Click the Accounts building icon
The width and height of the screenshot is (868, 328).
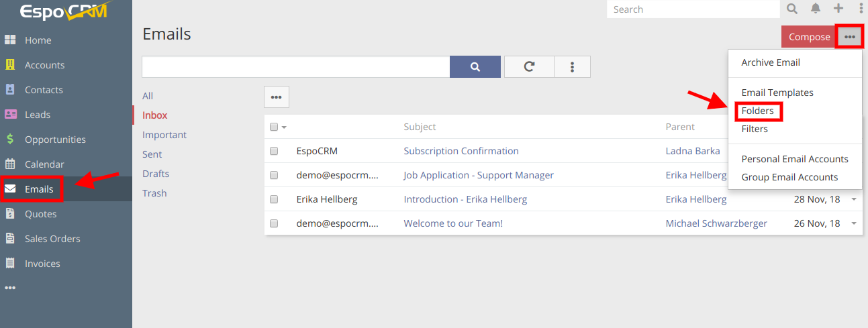click(x=10, y=65)
